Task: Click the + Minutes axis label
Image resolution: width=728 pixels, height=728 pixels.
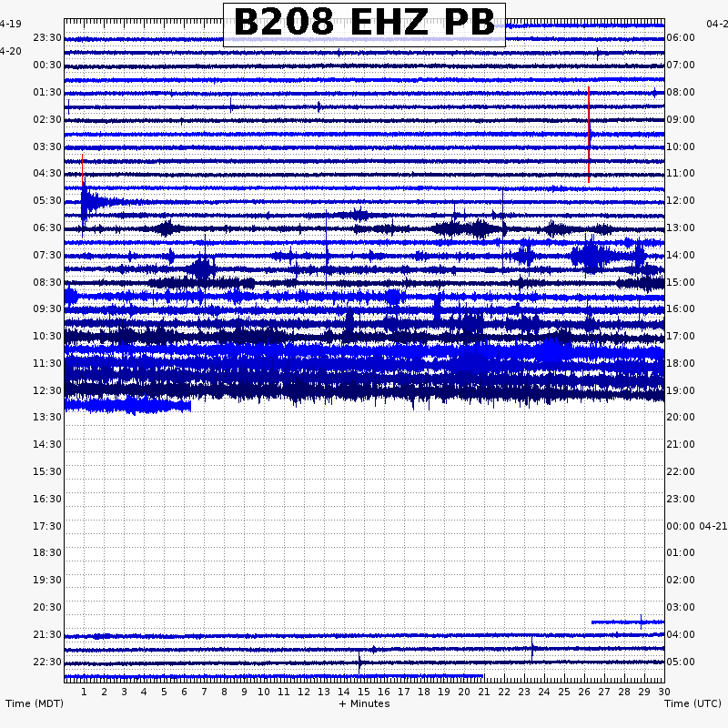Action: (365, 703)
